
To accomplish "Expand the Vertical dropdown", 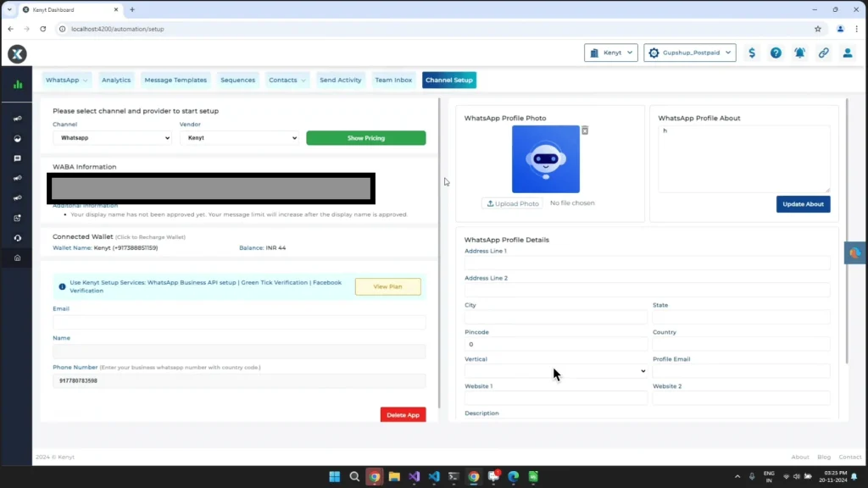I will [556, 371].
